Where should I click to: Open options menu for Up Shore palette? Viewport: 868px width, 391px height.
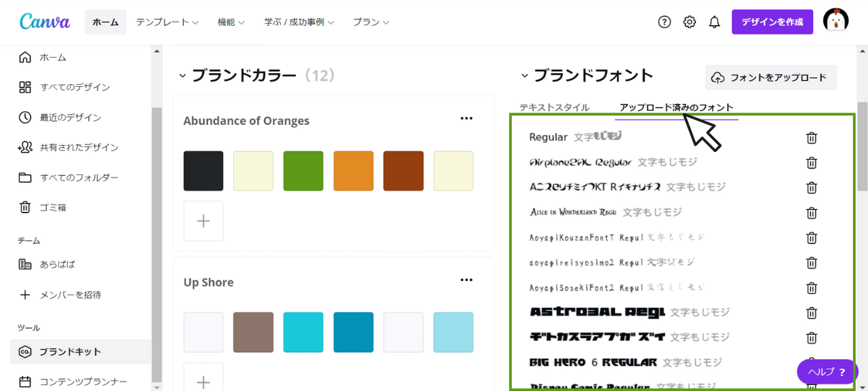pyautogui.click(x=467, y=280)
